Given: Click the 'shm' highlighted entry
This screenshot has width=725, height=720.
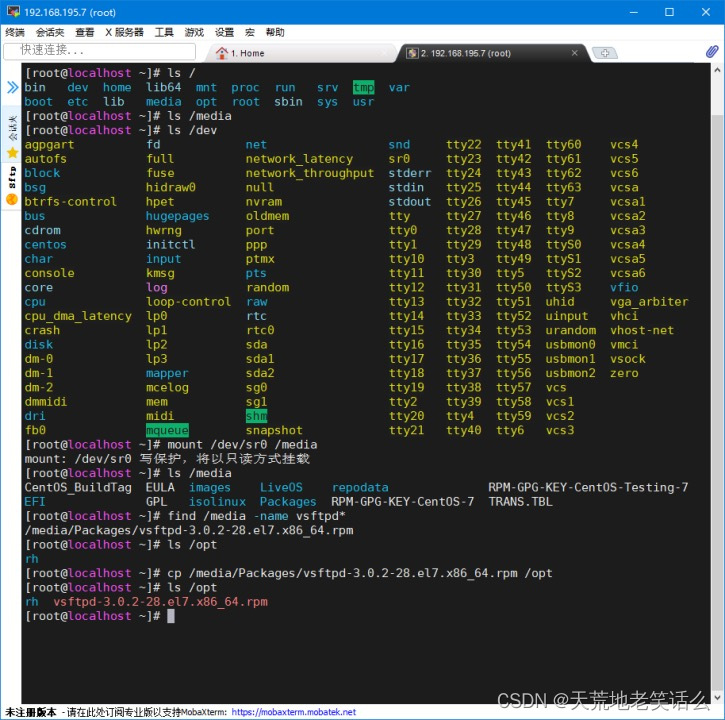Looking at the screenshot, I should click(x=257, y=416).
